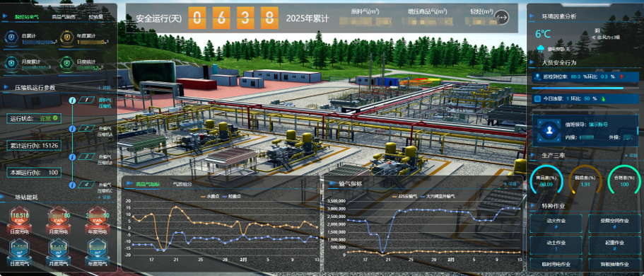Screen dimensions: 644x276
Task: Expand details for 输气指标 chart
Action: (510, 184)
